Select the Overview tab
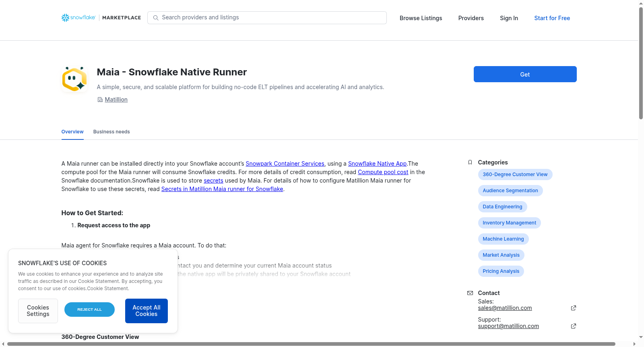 click(72, 132)
